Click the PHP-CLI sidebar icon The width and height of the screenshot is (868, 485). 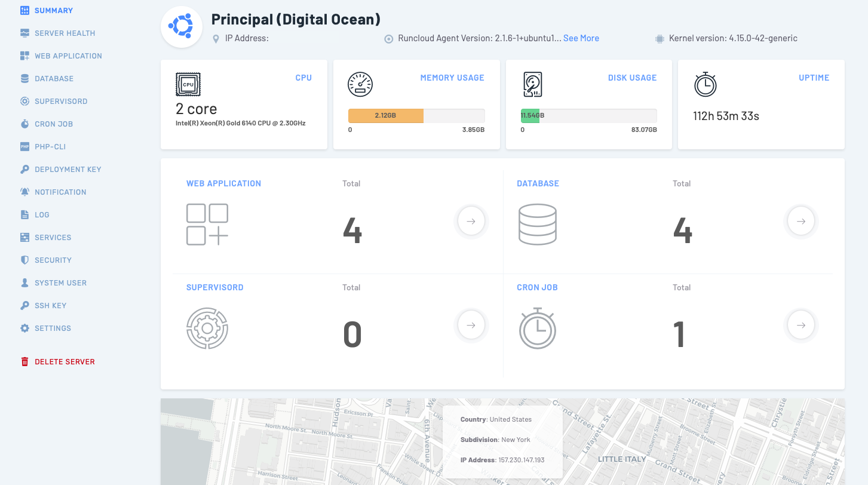(x=24, y=147)
